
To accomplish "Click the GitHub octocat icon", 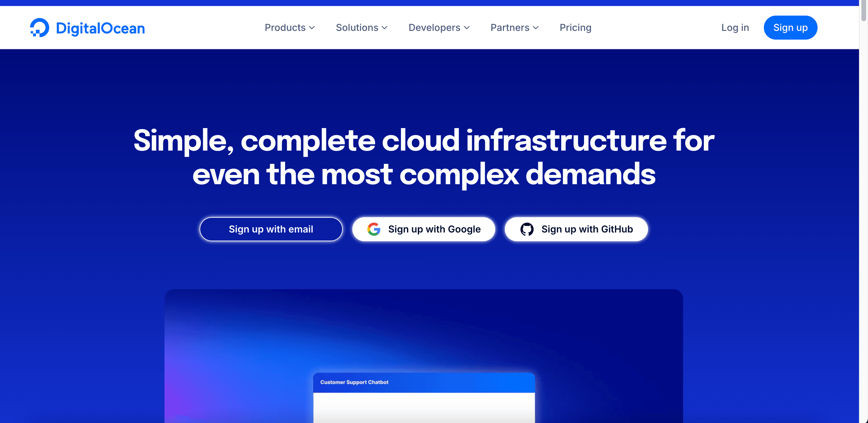I will point(527,229).
